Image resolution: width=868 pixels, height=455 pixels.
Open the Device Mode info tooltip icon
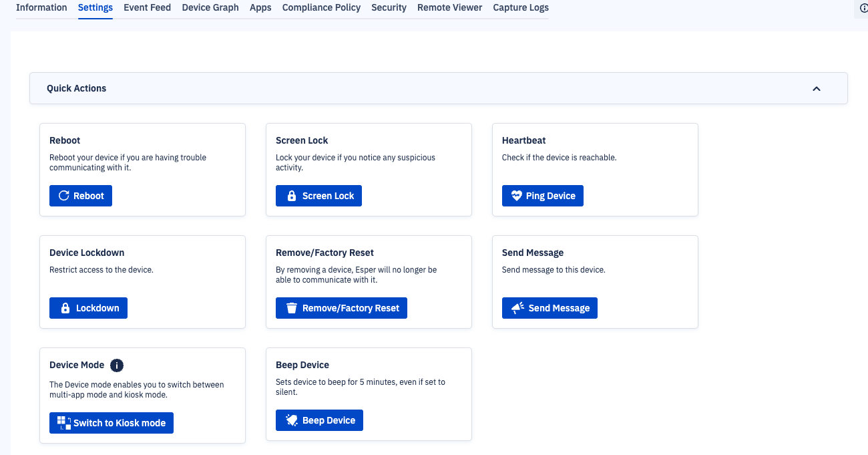click(x=117, y=365)
